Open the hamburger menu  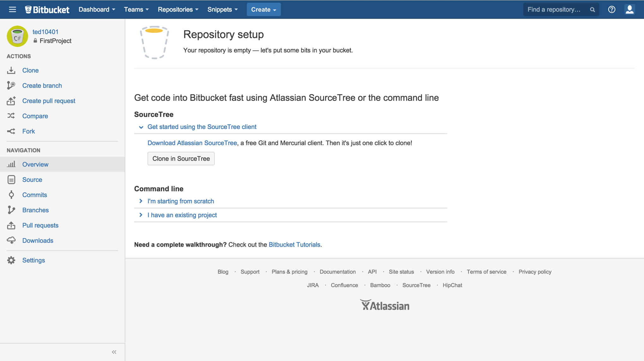pyautogui.click(x=12, y=9)
